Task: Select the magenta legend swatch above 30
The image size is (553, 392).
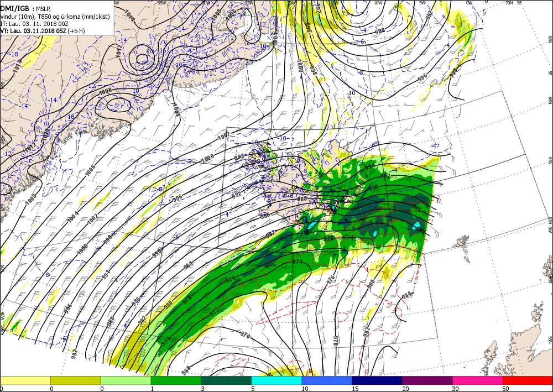Action: pos(478,380)
